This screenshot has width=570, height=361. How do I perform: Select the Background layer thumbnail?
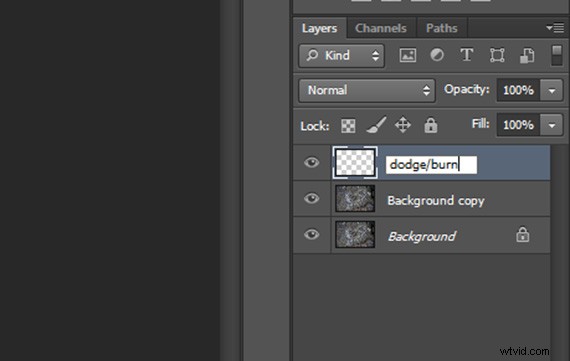(x=355, y=234)
